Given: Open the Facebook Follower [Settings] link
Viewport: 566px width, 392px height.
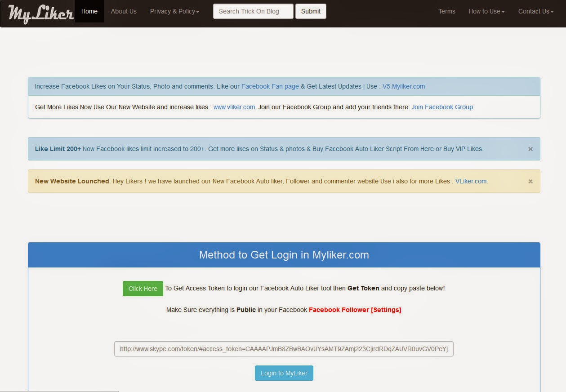Looking at the screenshot, I should tap(355, 310).
